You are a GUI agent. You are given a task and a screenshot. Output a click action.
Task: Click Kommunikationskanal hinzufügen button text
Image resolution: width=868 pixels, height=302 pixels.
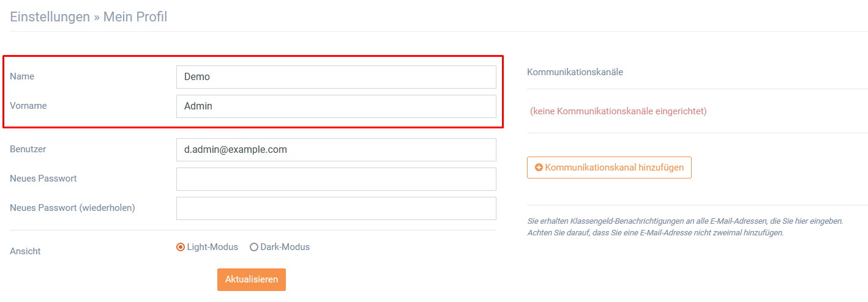[x=615, y=168]
